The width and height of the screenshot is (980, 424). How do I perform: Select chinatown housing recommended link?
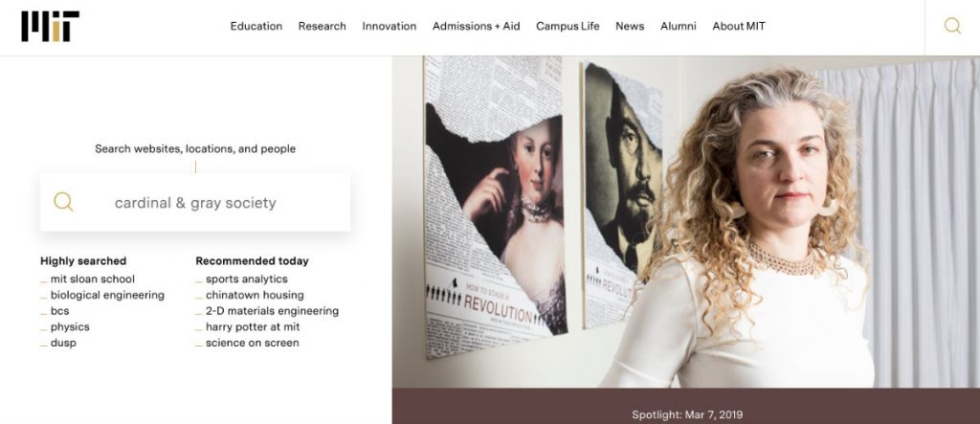255,296
